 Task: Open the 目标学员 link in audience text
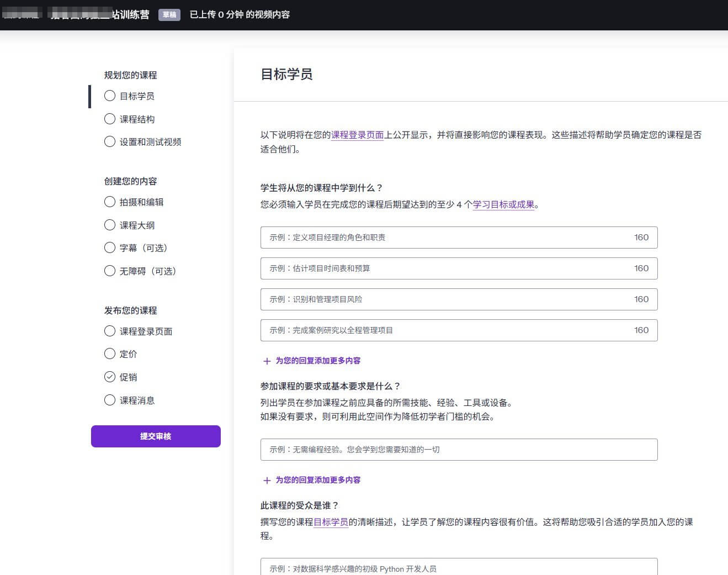(x=331, y=522)
